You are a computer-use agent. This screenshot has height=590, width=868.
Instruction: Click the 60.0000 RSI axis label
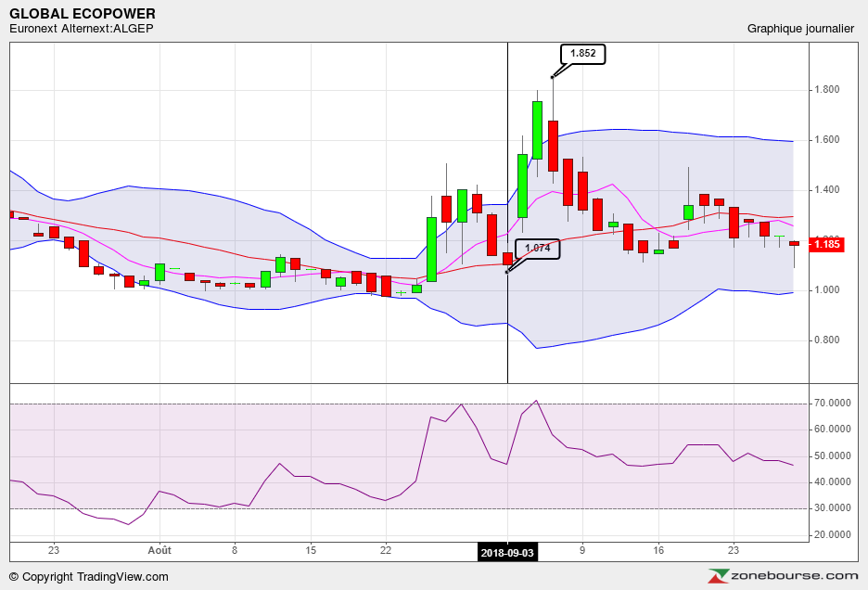tap(832, 430)
